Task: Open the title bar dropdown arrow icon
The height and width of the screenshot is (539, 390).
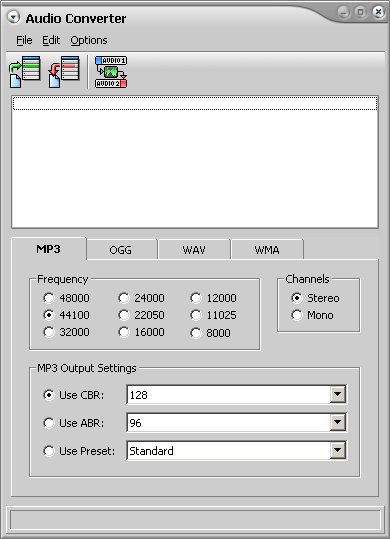Action: point(13,17)
